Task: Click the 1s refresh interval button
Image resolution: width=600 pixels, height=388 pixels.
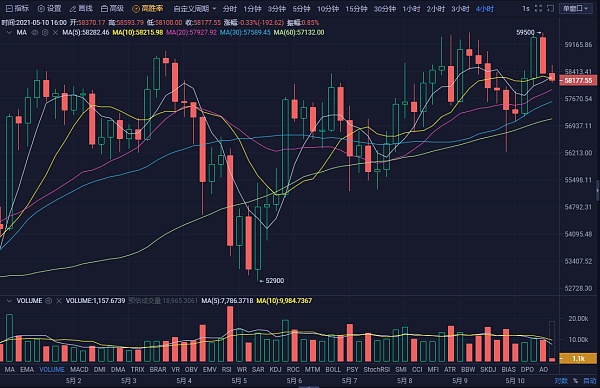Action: click(x=526, y=8)
